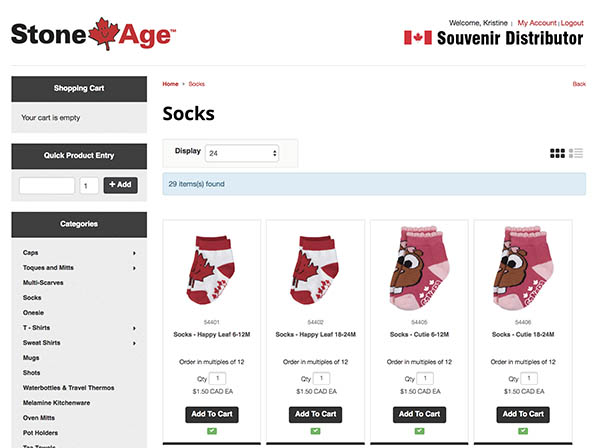This screenshot has height=448, width=600.
Task: Expand the Caps category arrow
Action: [134, 253]
